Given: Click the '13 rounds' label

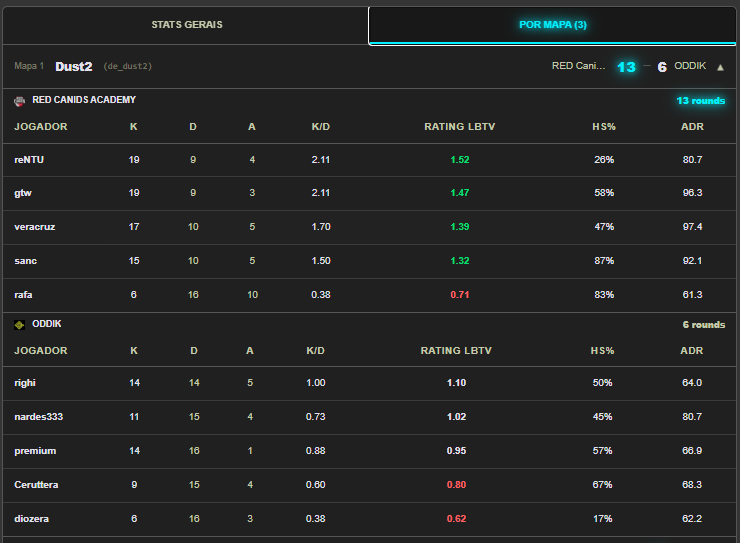Looking at the screenshot, I should click(x=700, y=101).
